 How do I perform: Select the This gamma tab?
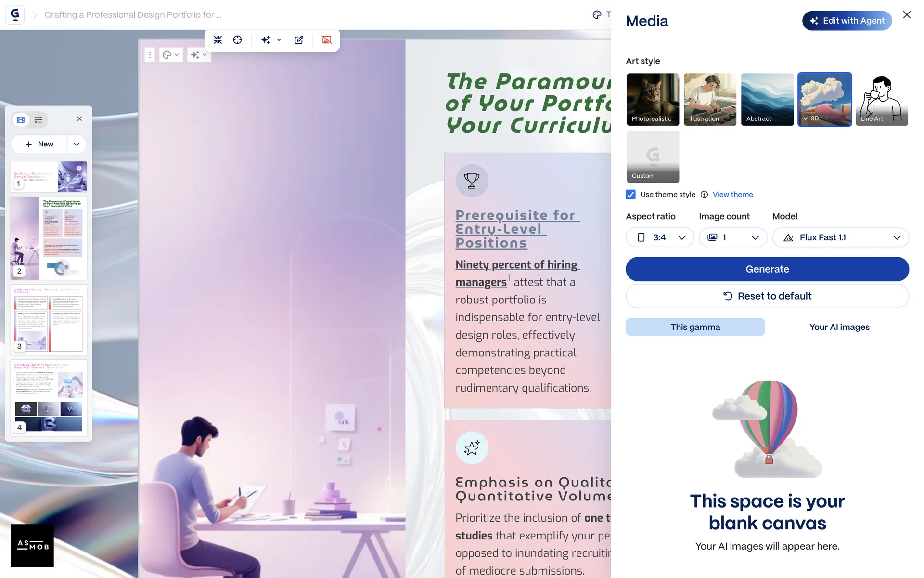point(695,327)
